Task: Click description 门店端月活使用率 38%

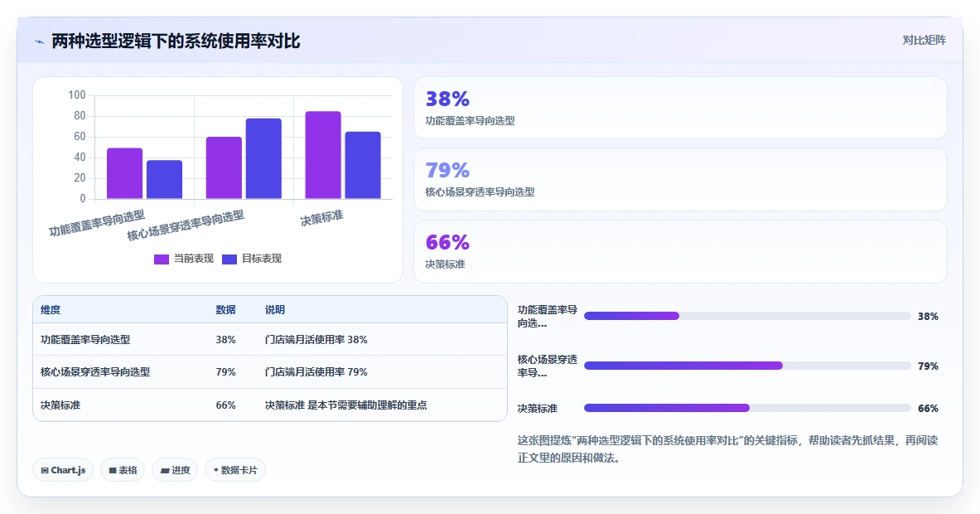Action: [316, 340]
